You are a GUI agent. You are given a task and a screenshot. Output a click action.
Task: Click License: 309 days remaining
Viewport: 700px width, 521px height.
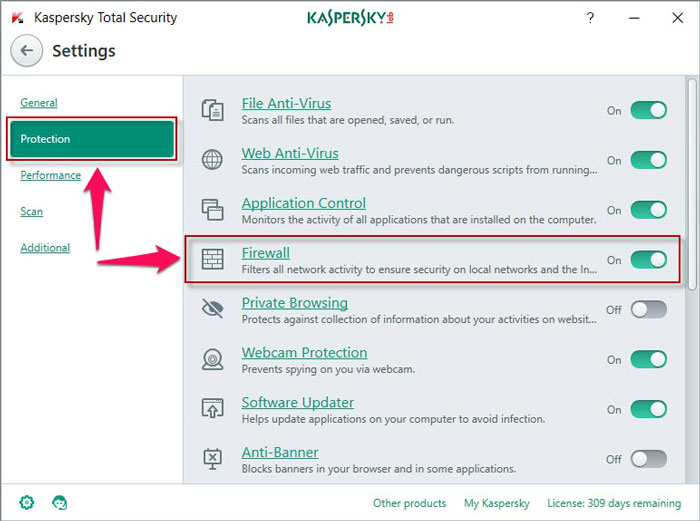click(x=614, y=503)
